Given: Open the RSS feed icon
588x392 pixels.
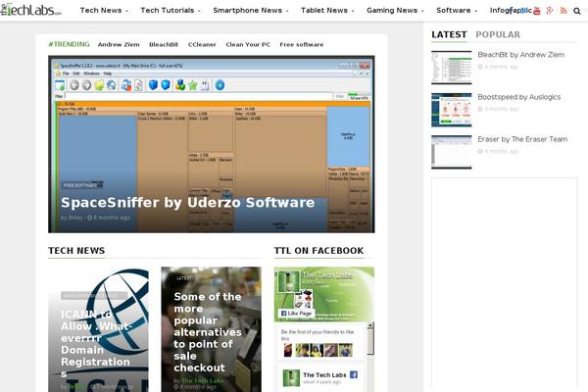Looking at the screenshot, I should tap(563, 11).
